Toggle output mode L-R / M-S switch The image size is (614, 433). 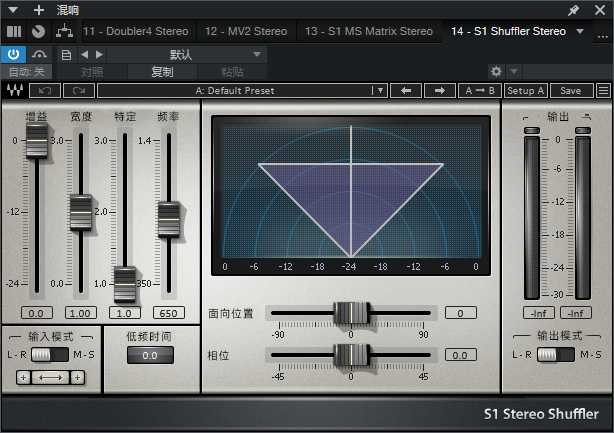556,355
